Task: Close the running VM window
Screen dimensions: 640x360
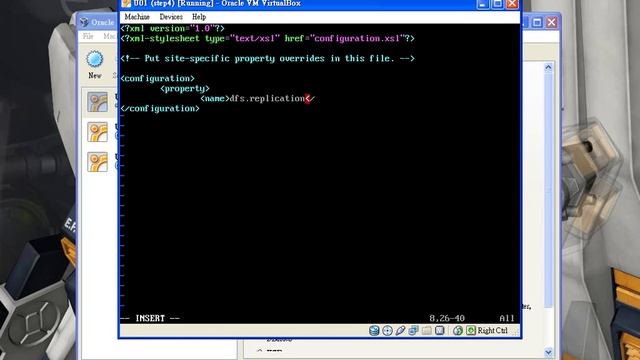Action: click(x=512, y=4)
